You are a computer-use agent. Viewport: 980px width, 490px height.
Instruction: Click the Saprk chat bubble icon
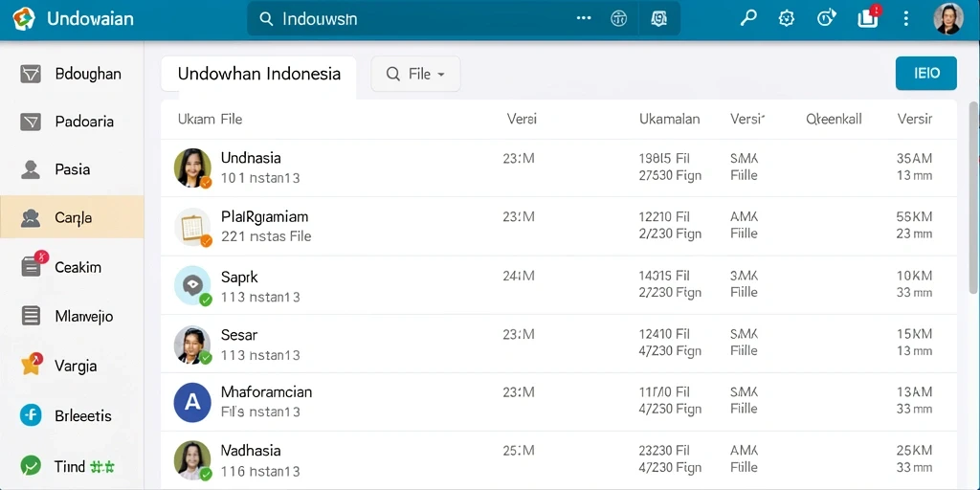point(192,284)
